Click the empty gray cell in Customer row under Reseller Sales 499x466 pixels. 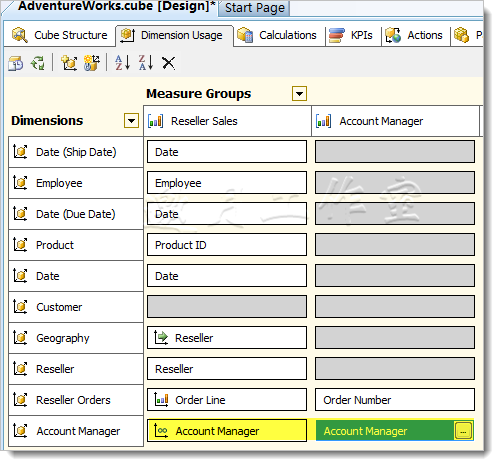(227, 307)
